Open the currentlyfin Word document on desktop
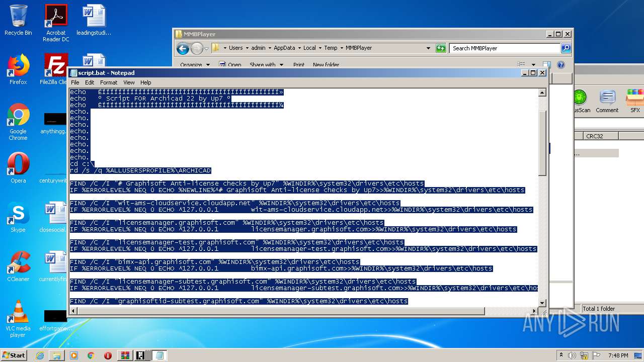This screenshot has width=644, height=362. [x=53, y=266]
